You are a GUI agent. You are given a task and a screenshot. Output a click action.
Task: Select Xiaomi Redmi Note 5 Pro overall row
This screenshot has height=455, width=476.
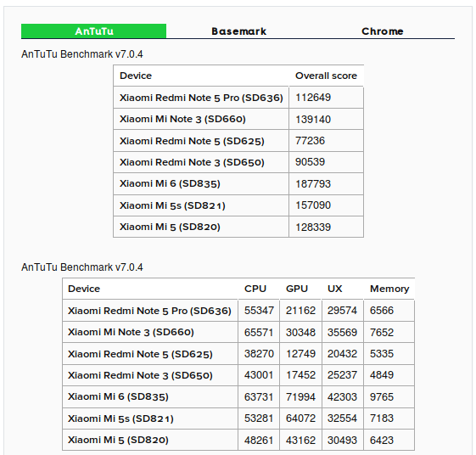pos(238,98)
